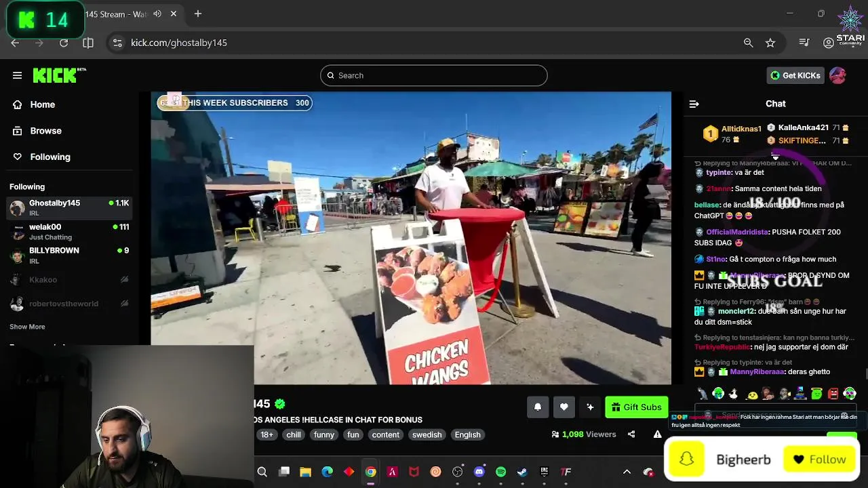Open offline channel robertovstheworld

click(69, 304)
